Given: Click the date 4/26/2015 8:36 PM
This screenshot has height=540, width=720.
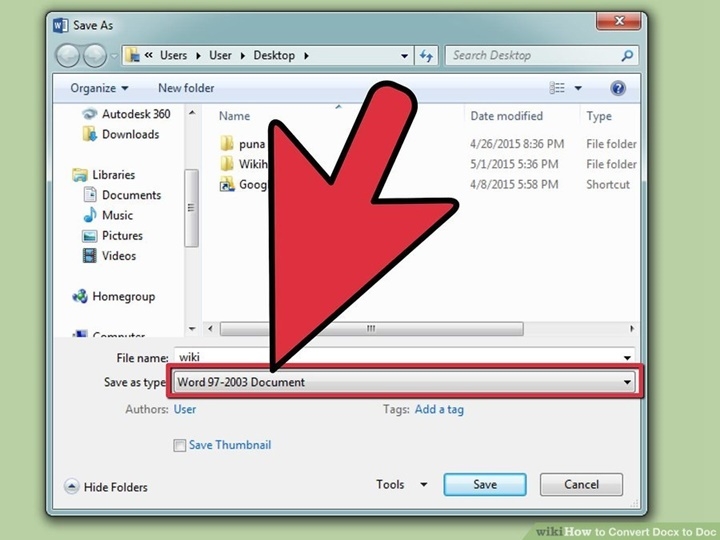Looking at the screenshot, I should [x=517, y=144].
